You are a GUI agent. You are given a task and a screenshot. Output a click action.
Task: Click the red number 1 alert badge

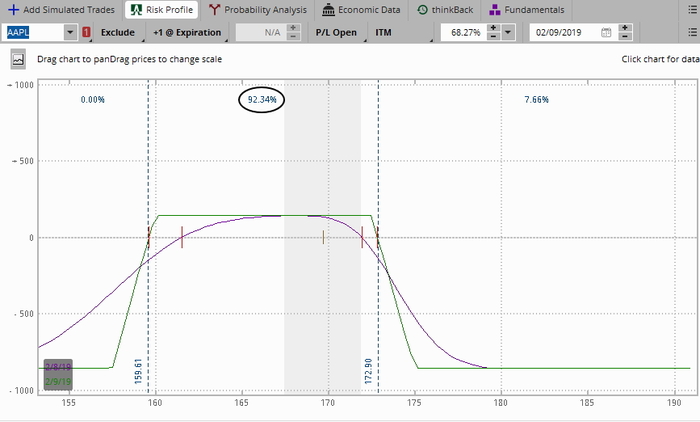coord(86,32)
